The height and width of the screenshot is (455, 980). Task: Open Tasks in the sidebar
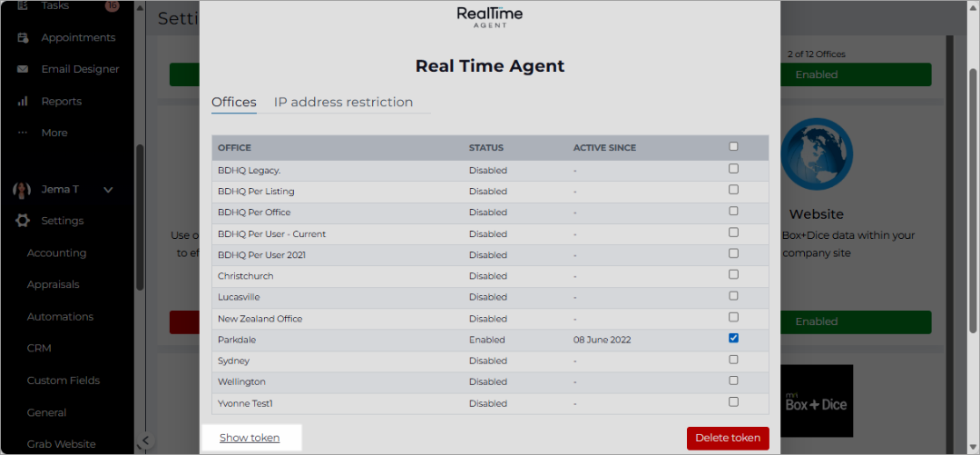point(55,5)
